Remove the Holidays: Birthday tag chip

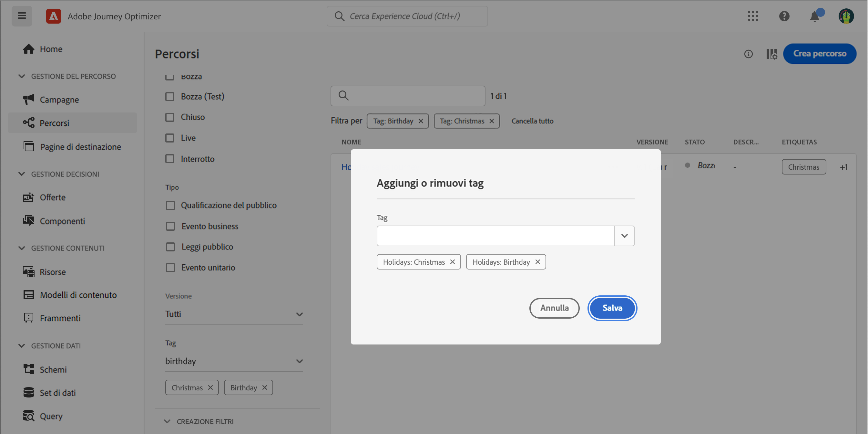[537, 262]
